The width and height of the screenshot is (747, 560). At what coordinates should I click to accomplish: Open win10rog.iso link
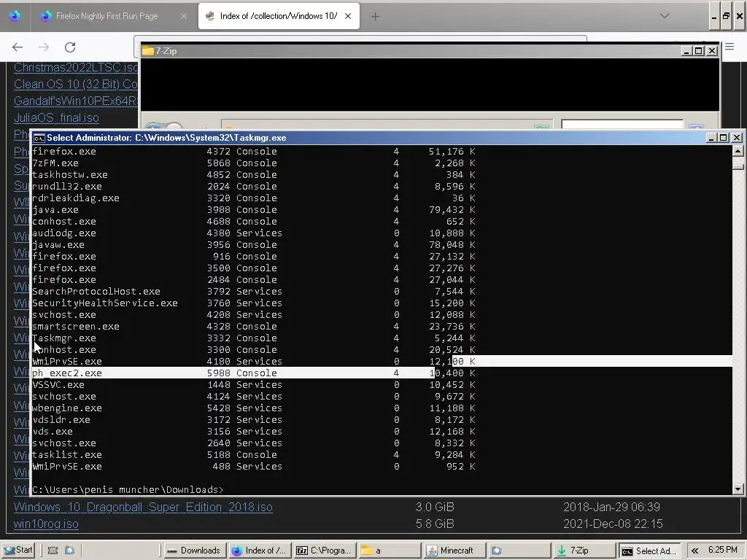(46, 524)
